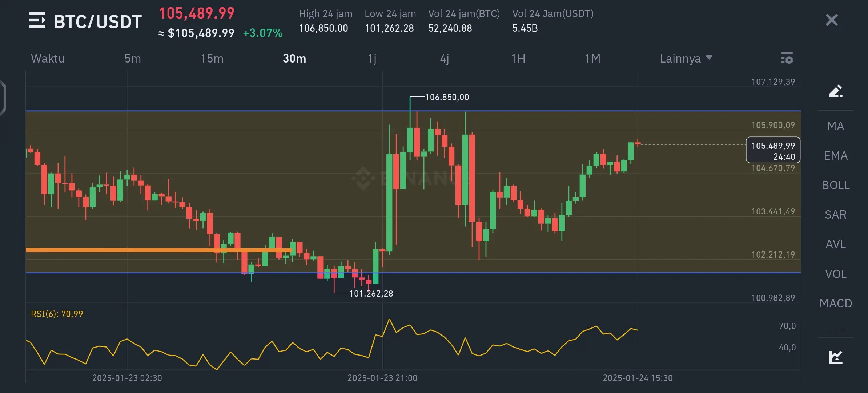Select the drawing pencil tool icon
This screenshot has height=393, width=868.
835,91
